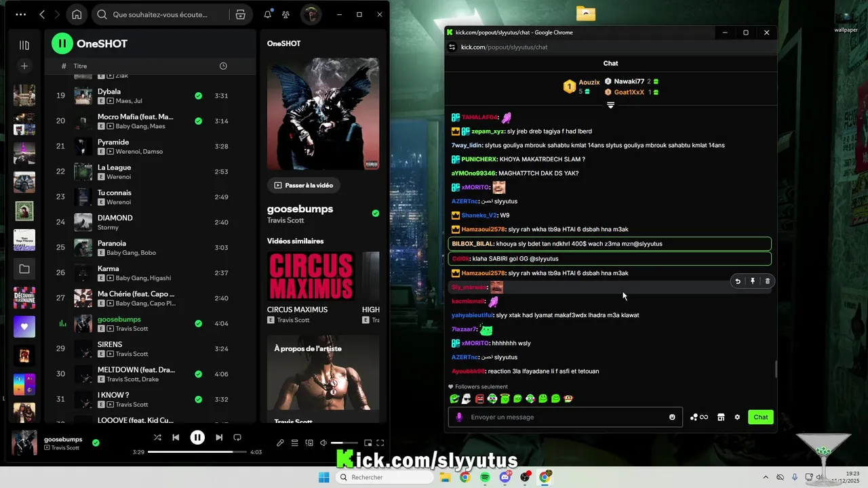
Task: Toggle saved checkmark for I KNOW ?
Action: point(198,399)
